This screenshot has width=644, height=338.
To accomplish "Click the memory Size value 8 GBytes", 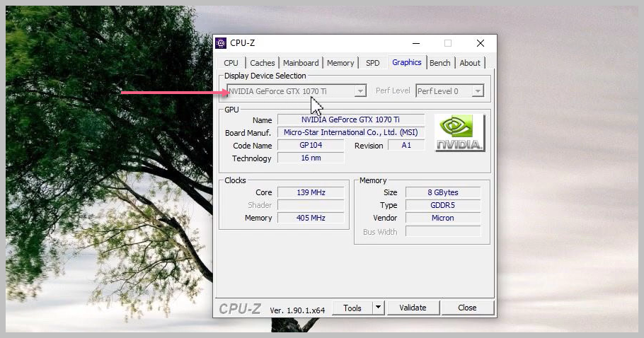I will click(x=443, y=192).
